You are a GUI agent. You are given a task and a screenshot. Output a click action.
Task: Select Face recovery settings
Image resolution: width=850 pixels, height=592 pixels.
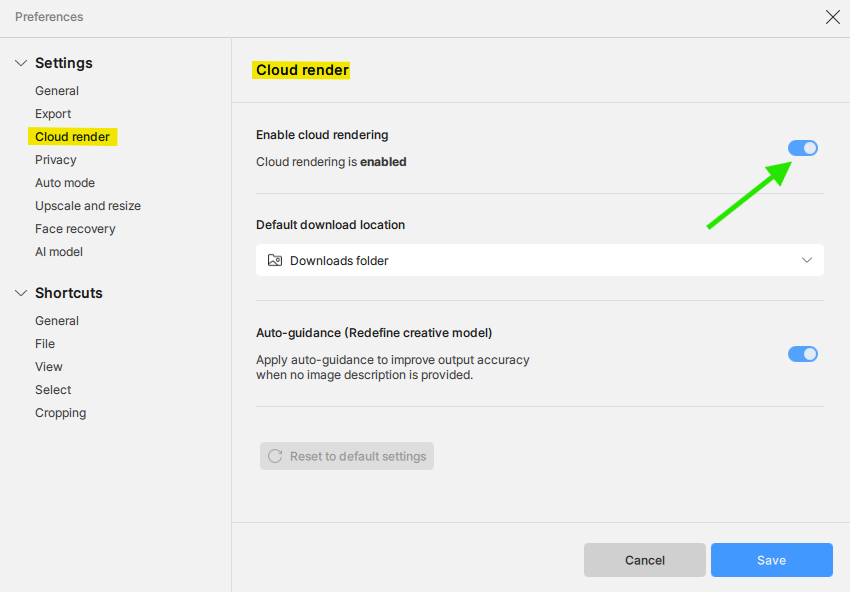pyautogui.click(x=75, y=229)
